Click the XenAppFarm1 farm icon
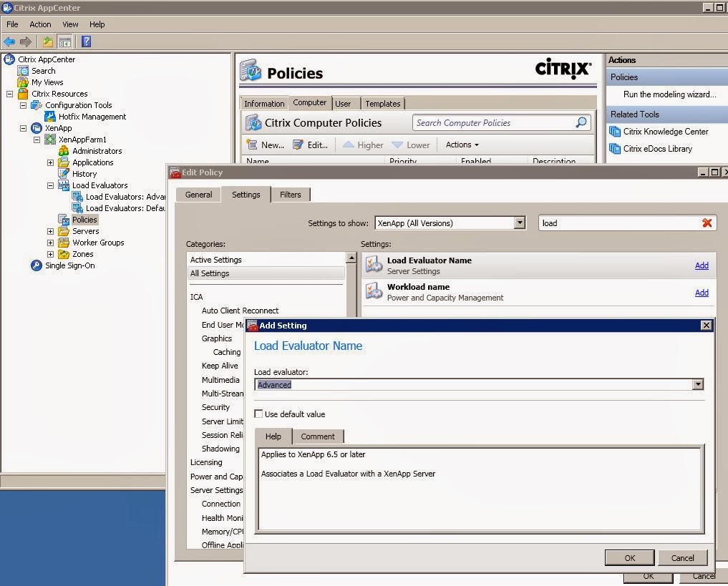This screenshot has height=586, width=728. (49, 140)
